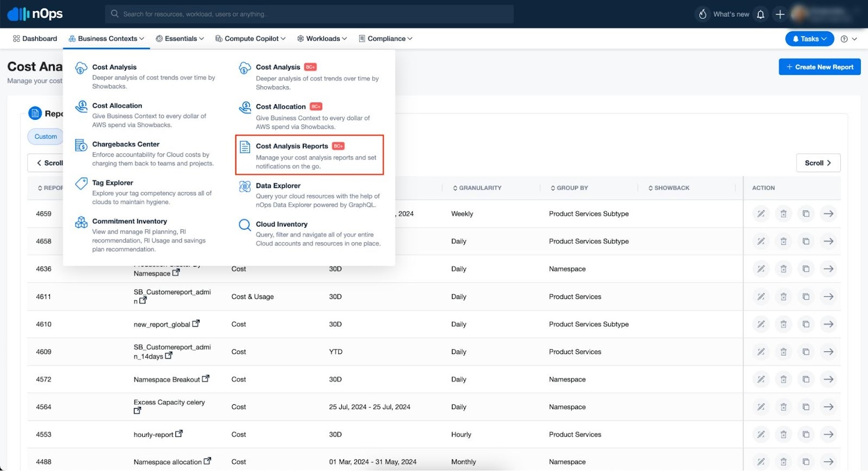Expand the Essentials dropdown

pyautogui.click(x=180, y=38)
